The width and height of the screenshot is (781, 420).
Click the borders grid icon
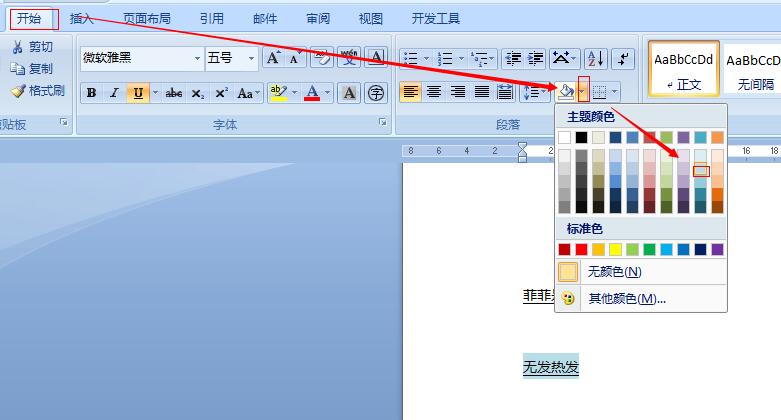[x=600, y=92]
